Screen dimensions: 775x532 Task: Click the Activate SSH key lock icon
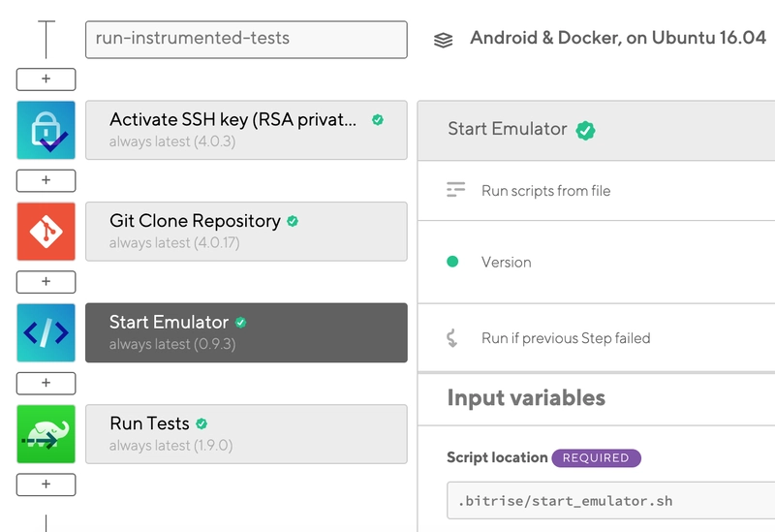[x=46, y=130]
